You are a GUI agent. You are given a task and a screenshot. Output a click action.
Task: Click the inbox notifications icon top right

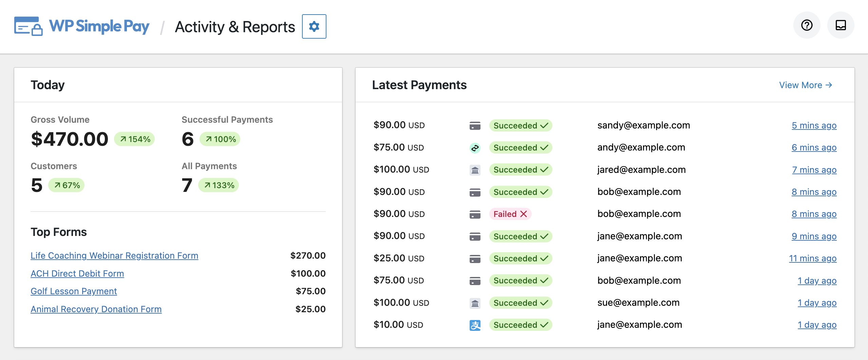[x=841, y=25]
